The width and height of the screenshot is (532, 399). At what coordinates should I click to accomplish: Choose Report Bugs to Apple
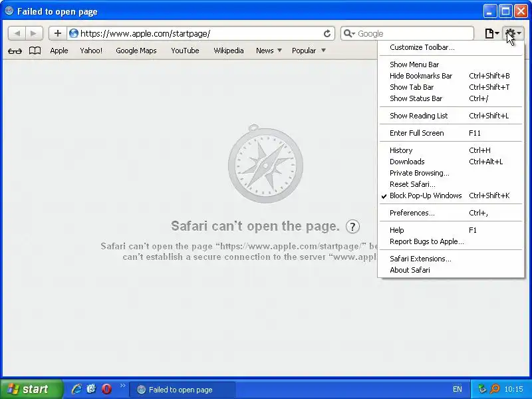(x=451, y=241)
